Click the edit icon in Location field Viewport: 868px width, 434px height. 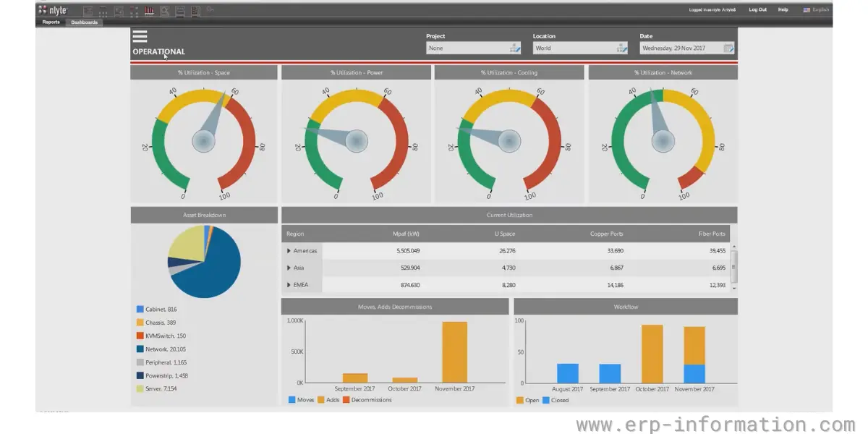(621, 48)
